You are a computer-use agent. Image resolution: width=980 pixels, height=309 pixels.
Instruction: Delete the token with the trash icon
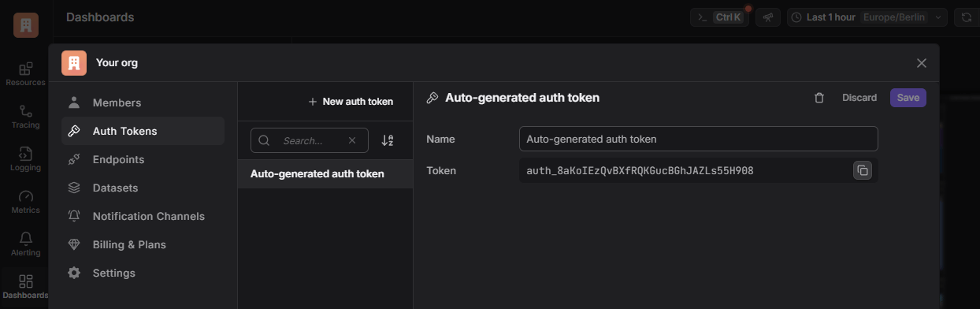[819, 98]
